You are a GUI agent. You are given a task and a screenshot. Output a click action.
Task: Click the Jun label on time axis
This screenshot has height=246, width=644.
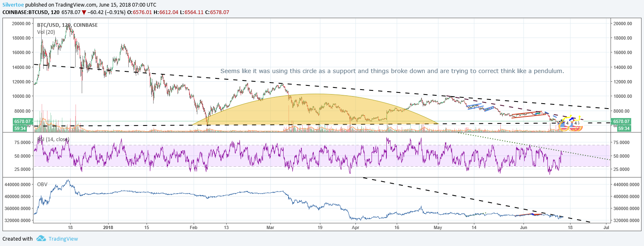tap(524, 227)
